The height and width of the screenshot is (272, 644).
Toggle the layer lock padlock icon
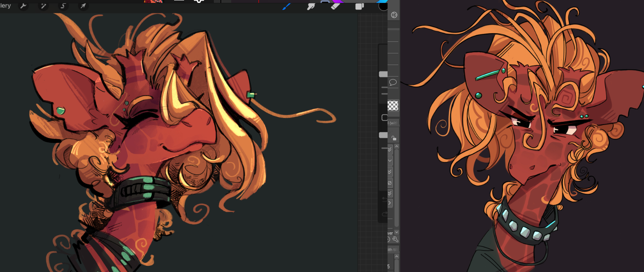(x=393, y=138)
